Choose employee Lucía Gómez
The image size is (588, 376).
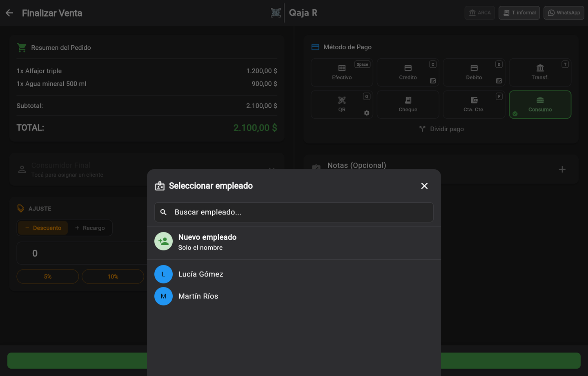click(x=294, y=274)
